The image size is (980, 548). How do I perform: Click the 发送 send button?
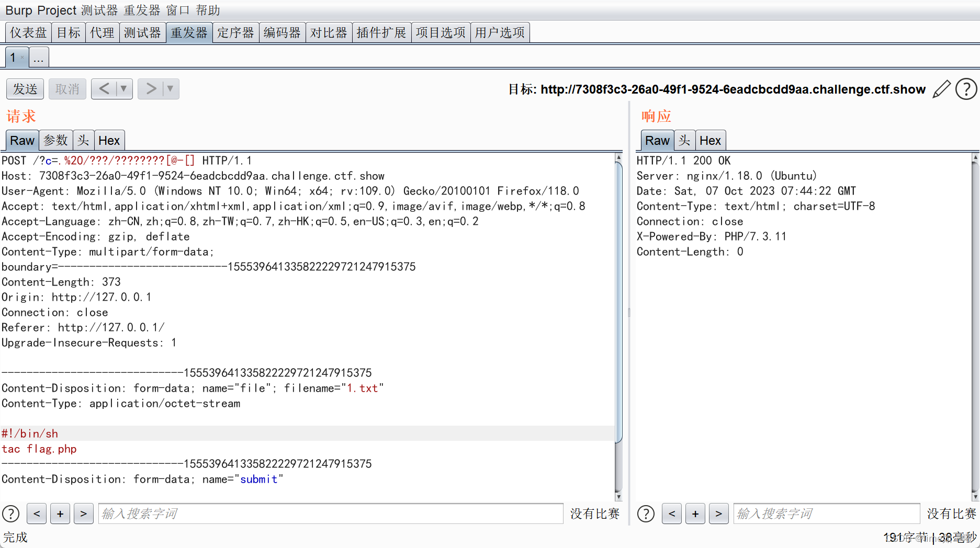tap(25, 89)
